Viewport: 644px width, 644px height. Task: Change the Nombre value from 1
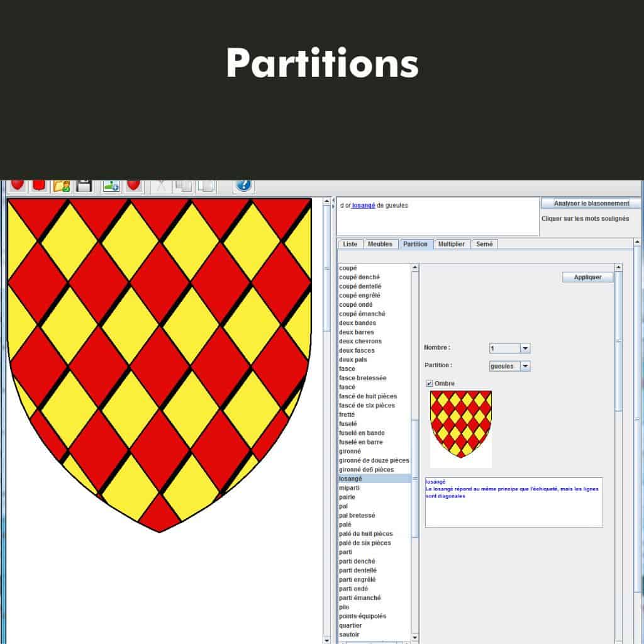[x=526, y=348]
